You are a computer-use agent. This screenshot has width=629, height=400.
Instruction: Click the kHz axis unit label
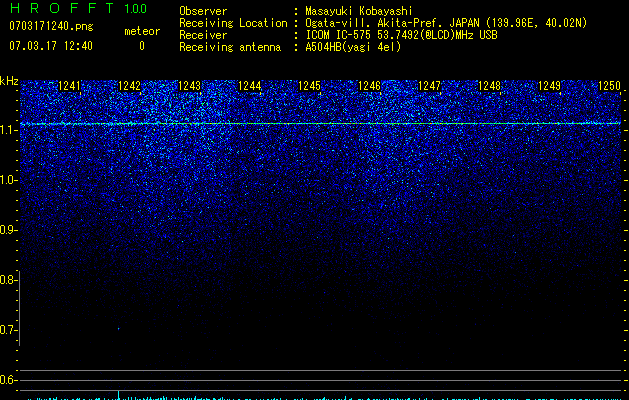coord(9,81)
